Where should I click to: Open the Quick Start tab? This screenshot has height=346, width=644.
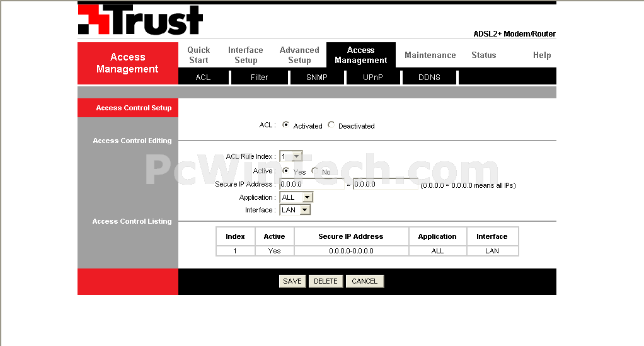tap(198, 55)
